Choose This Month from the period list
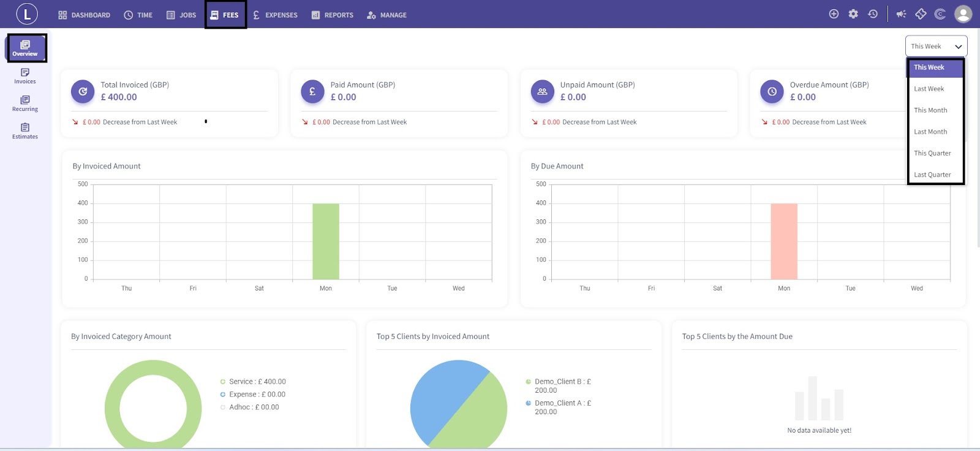 coord(935,110)
